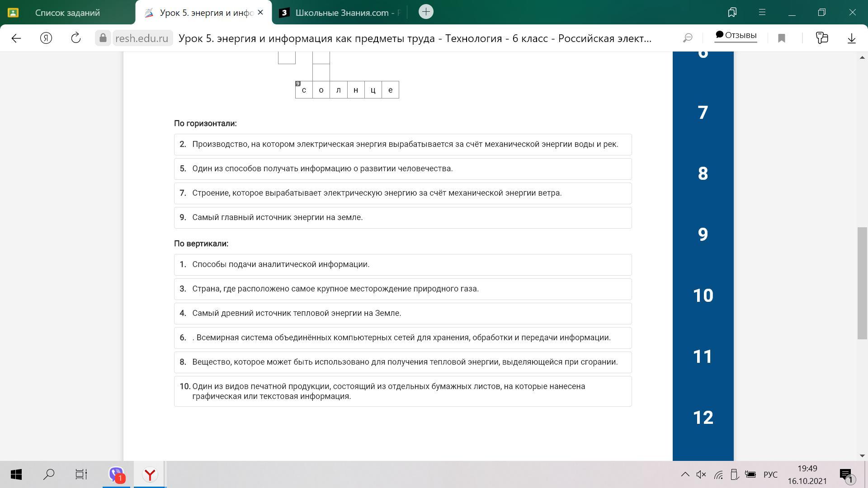Switch keyboard language 'РУС' indicator

tap(770, 474)
